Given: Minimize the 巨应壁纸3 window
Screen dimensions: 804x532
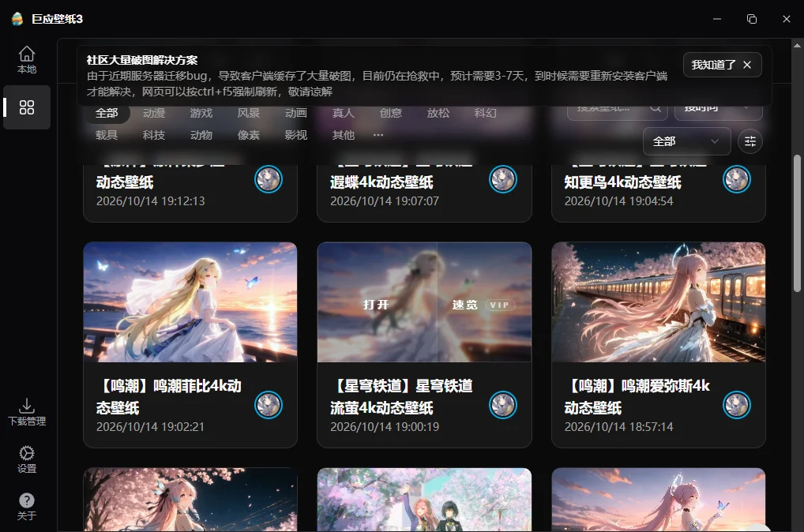Looking at the screenshot, I should point(717,19).
